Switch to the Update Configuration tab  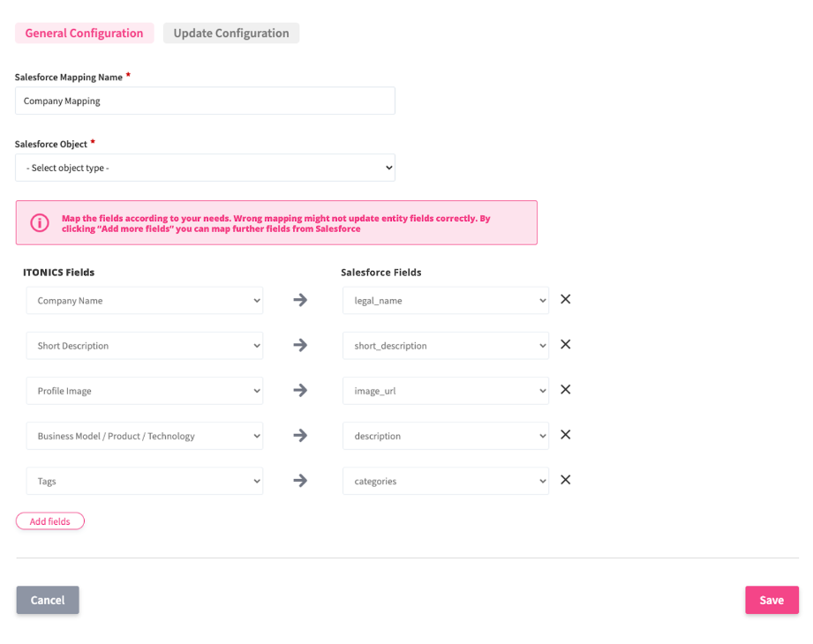tap(231, 34)
